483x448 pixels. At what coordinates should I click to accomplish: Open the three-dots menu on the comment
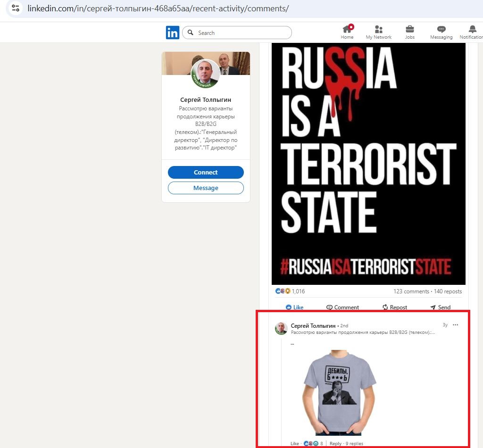455,325
